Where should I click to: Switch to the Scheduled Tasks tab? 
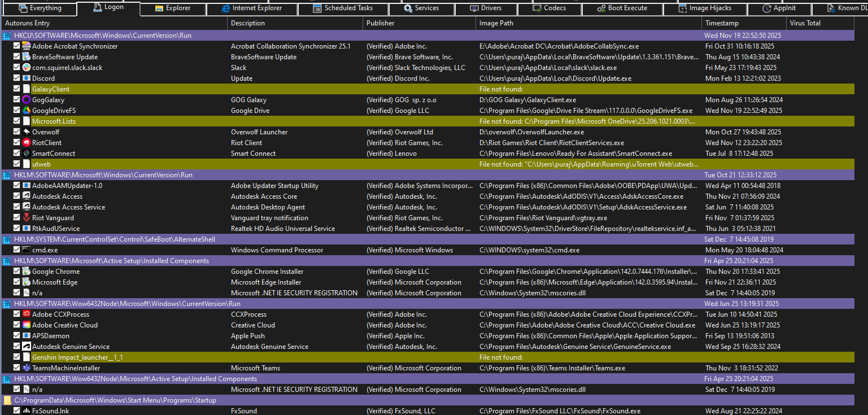coord(343,8)
